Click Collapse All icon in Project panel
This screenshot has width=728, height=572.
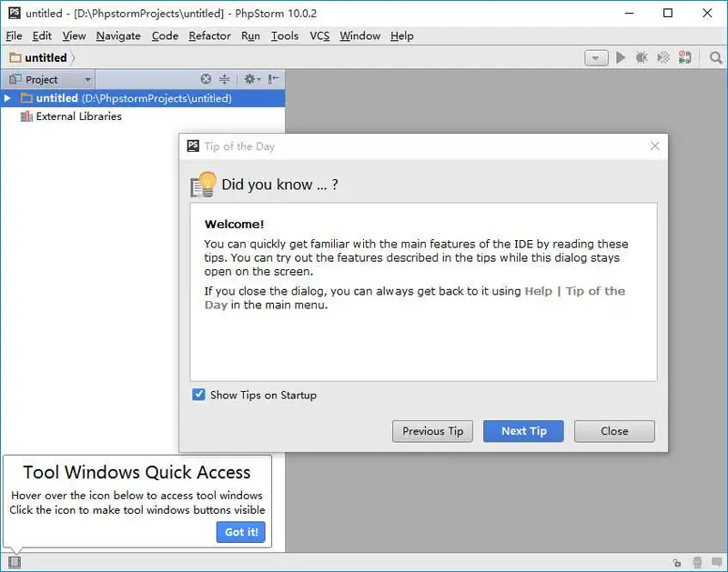(224, 80)
